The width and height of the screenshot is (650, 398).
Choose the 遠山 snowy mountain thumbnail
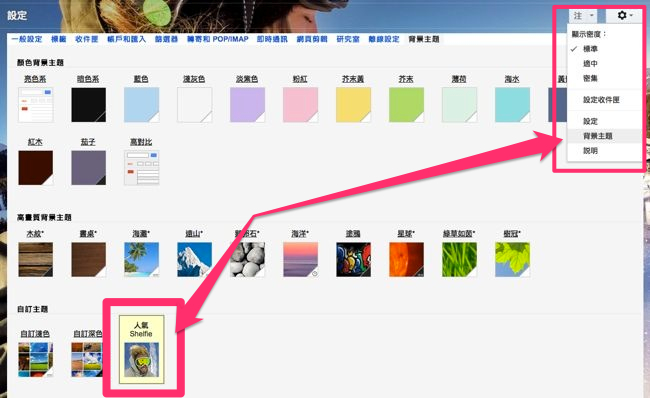coord(194,260)
